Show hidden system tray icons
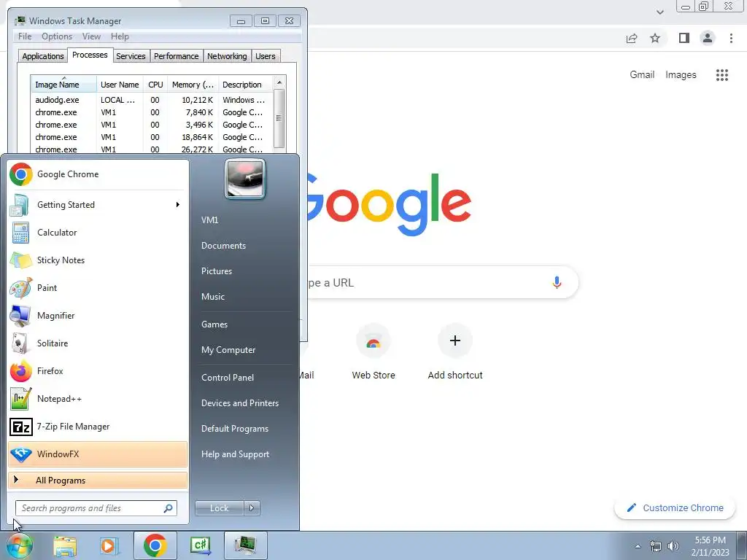 [638, 547]
